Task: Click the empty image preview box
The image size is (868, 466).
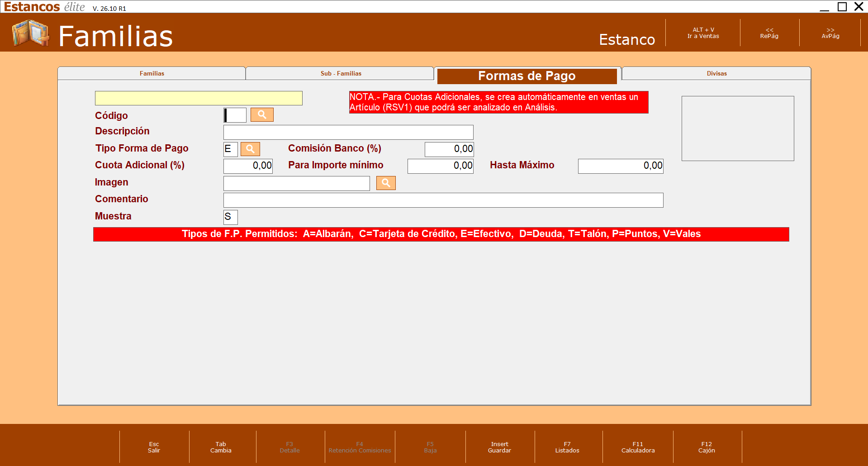Action: pyautogui.click(x=738, y=128)
